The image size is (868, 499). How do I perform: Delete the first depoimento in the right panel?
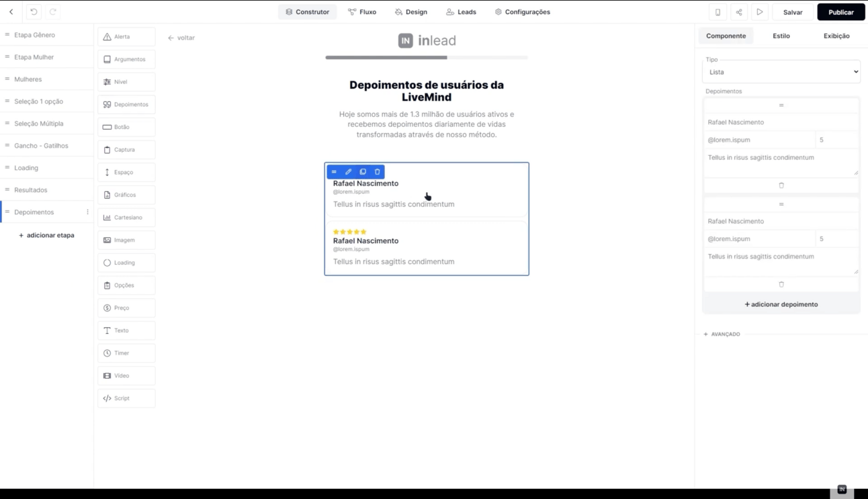coord(781,185)
